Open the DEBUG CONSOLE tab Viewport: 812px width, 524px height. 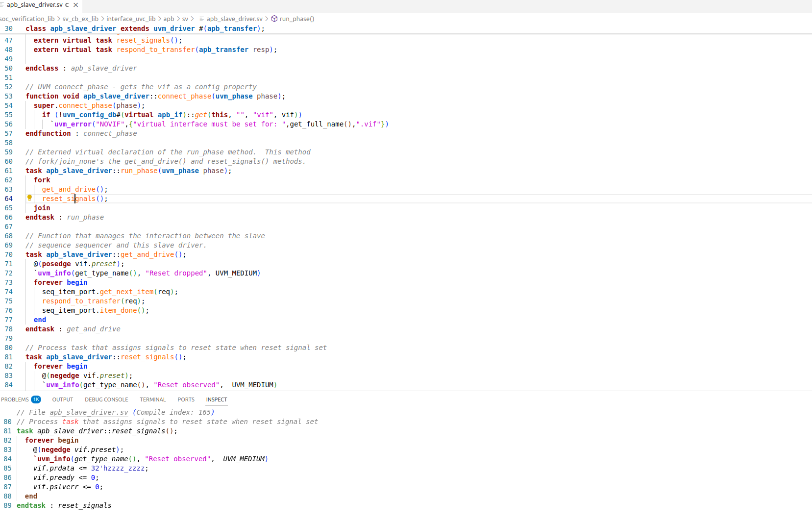tap(106, 399)
